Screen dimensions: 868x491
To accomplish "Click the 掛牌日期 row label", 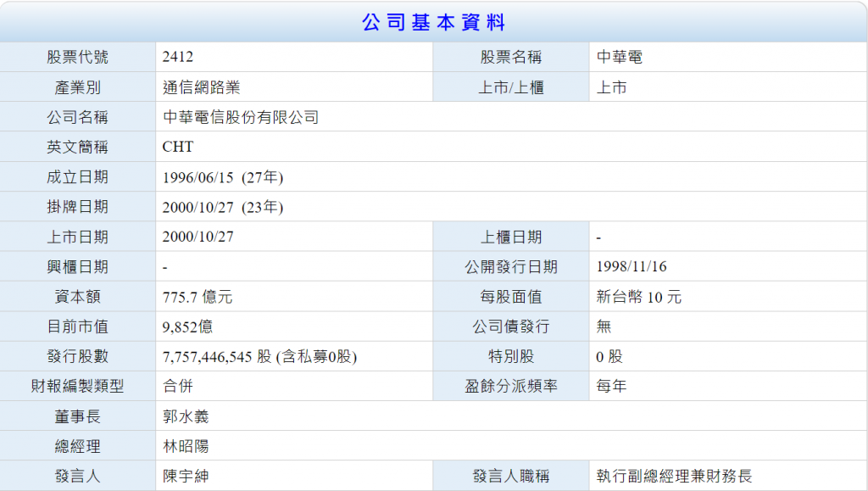I will (77, 207).
